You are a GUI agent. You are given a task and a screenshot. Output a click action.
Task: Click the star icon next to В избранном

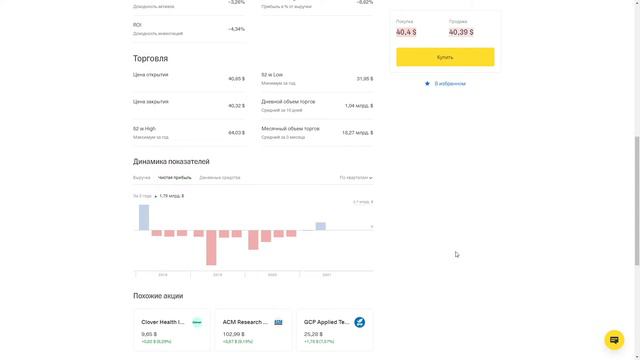coord(427,84)
